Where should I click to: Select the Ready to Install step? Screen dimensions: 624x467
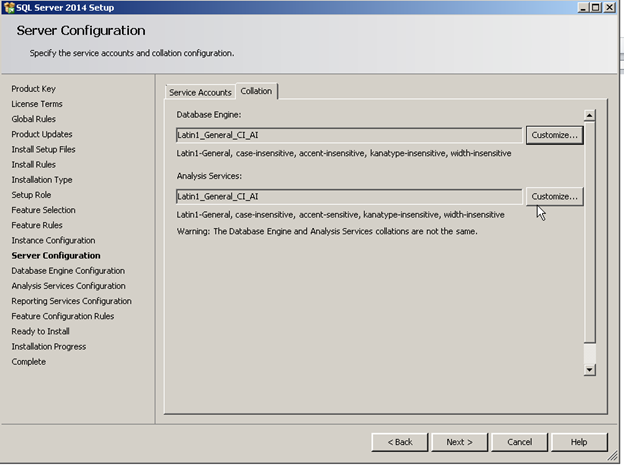40,331
